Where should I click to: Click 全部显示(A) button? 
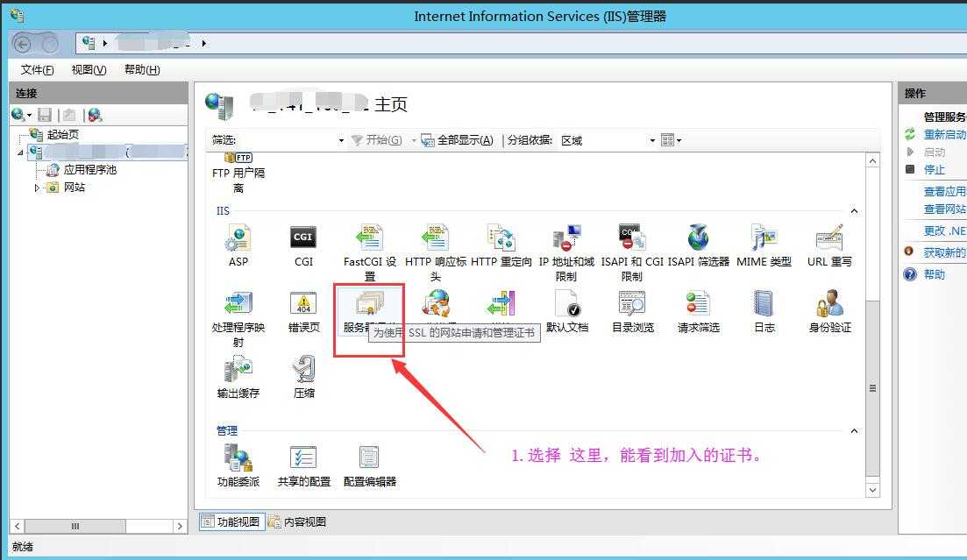click(457, 140)
